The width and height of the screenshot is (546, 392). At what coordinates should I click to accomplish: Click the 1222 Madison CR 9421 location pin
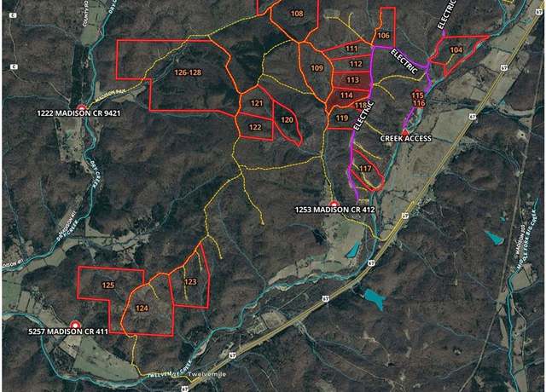pos(82,107)
